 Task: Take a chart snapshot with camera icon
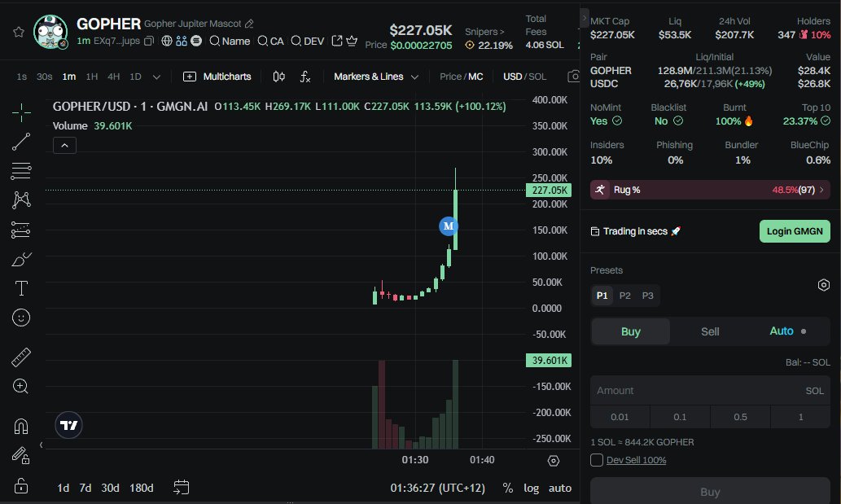573,77
